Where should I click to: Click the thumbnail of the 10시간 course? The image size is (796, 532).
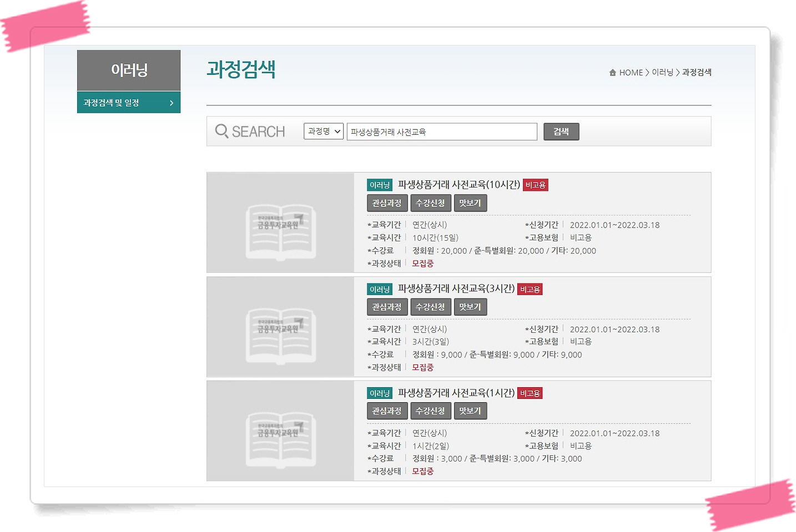click(x=280, y=222)
